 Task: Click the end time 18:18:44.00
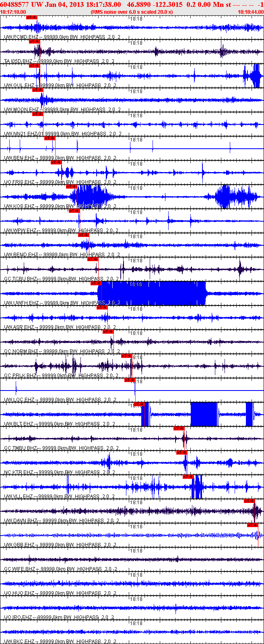click(x=250, y=12)
